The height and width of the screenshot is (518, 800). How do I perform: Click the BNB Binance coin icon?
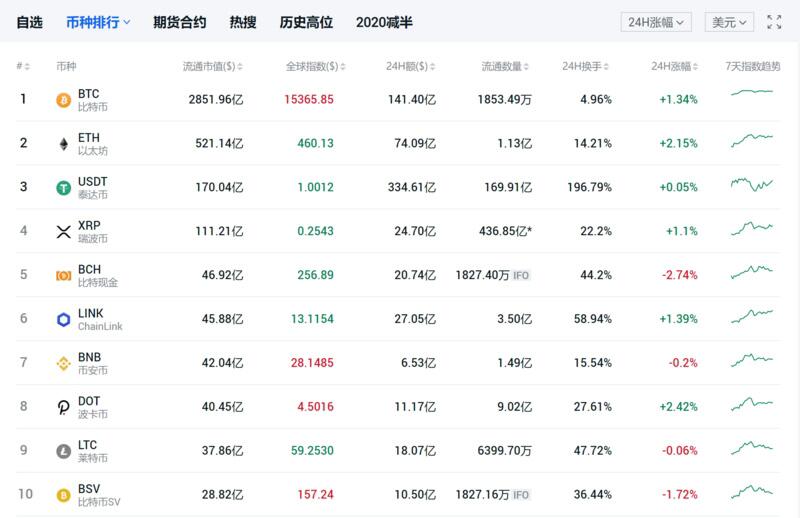(63, 363)
